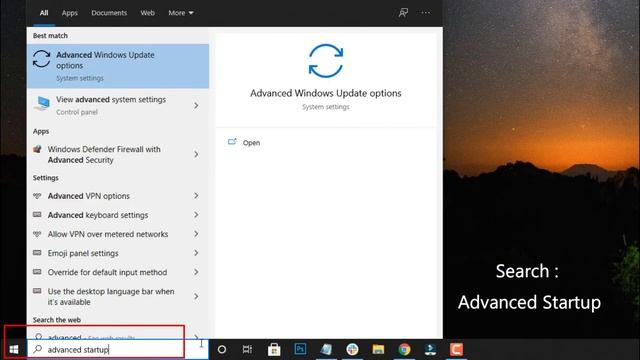Screen dimensions: 640x360
Task: Expand Override for default input method arrow
Action: (x=196, y=272)
